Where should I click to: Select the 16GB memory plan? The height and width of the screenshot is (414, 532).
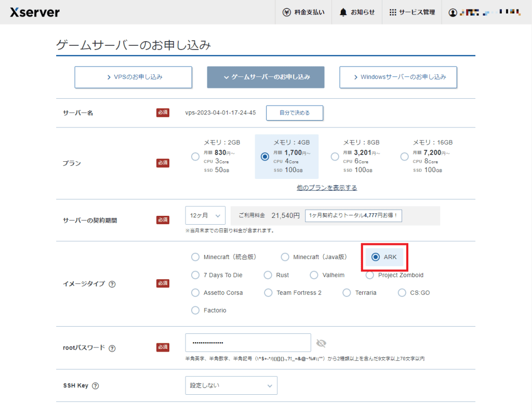pos(404,157)
